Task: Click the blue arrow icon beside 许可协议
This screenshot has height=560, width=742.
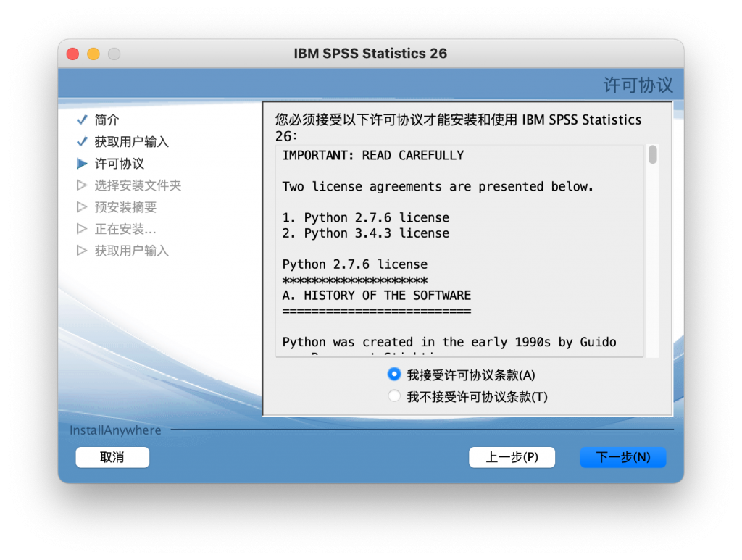Action: tap(82, 163)
